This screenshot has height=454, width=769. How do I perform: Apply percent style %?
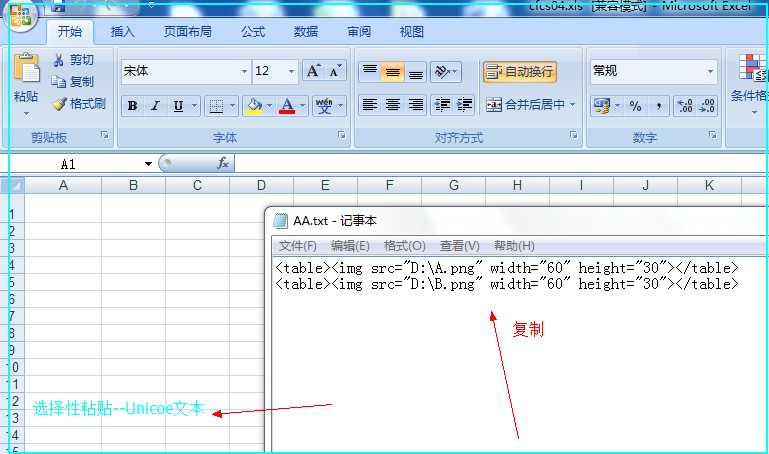point(635,105)
